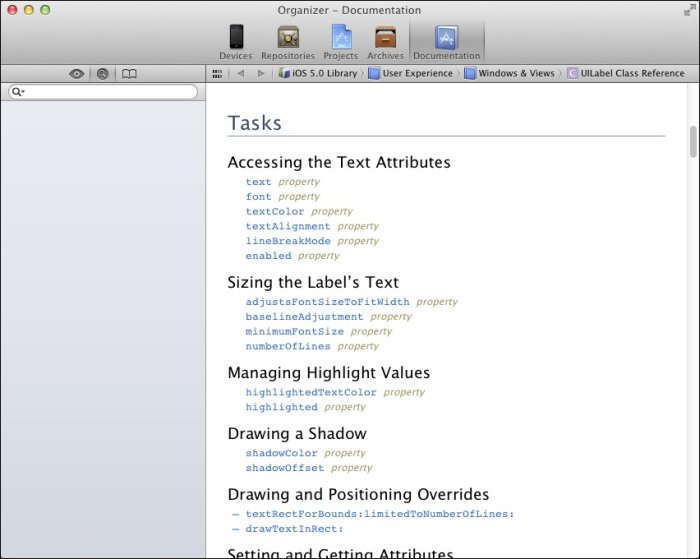
Task: Open the related items grid menu
Action: pyautogui.click(x=217, y=73)
